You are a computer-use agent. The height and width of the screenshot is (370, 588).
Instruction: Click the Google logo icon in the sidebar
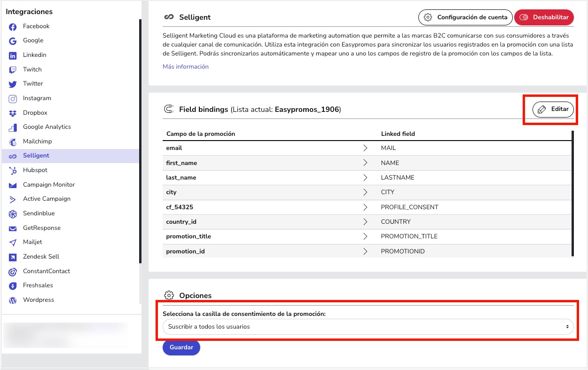pyautogui.click(x=13, y=41)
